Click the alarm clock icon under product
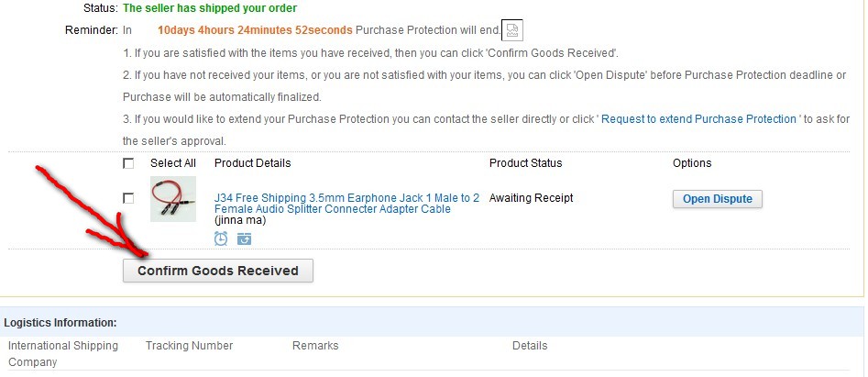 click(x=221, y=238)
